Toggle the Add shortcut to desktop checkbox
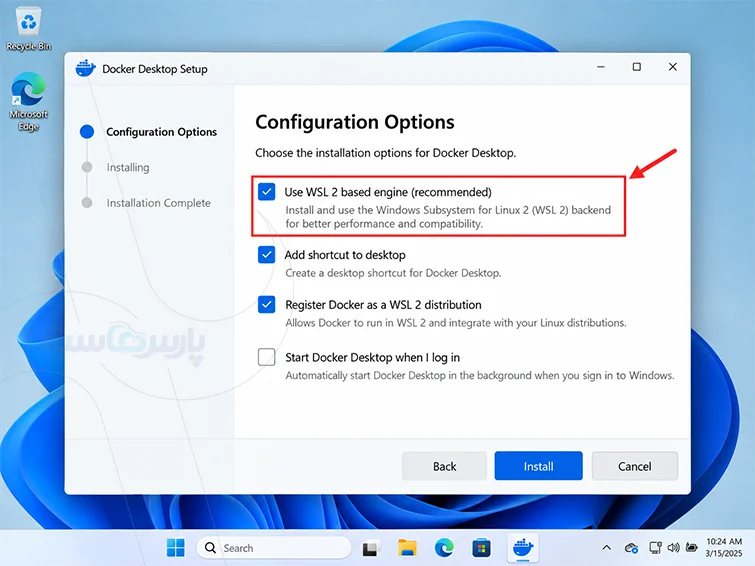755x566 pixels. (x=266, y=254)
